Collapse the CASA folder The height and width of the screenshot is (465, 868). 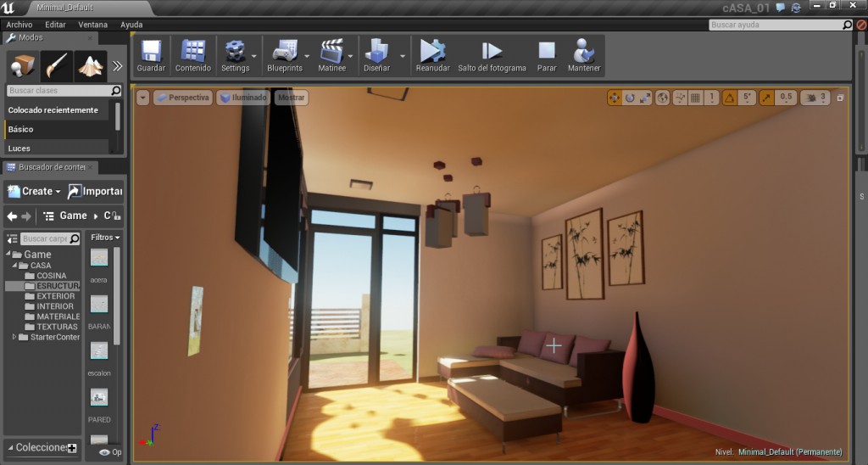pos(14,266)
